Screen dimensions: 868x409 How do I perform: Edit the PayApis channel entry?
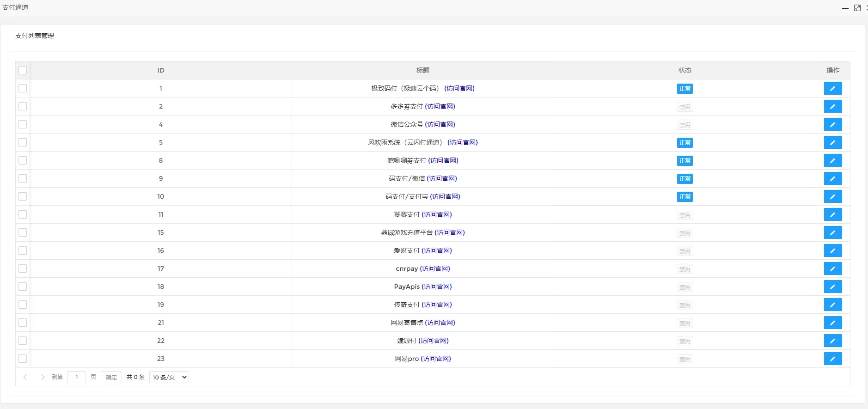[x=832, y=287]
